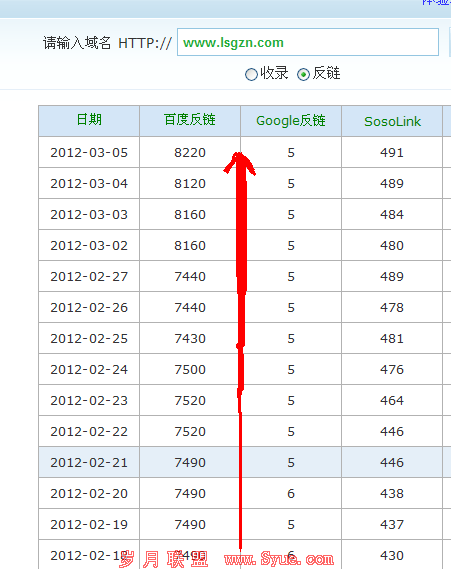
Task: Click 7490 in the 2012-02-19 row
Action: (x=190, y=524)
